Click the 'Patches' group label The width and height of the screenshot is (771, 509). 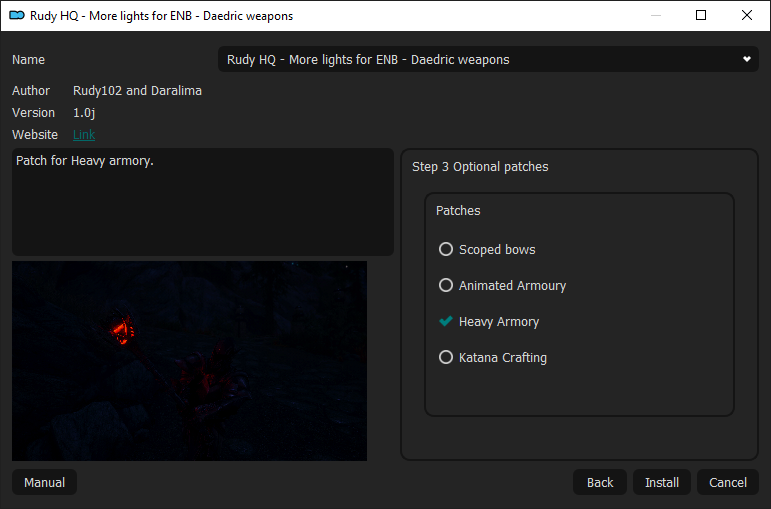coord(458,210)
